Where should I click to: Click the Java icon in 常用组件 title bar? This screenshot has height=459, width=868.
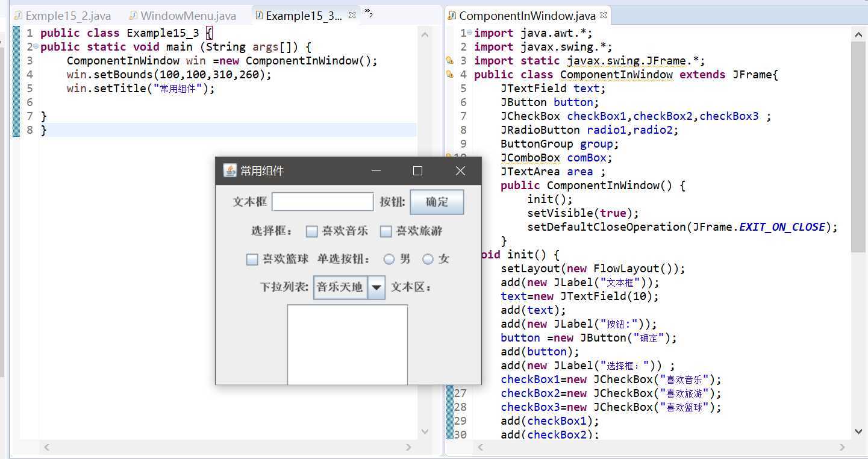pyautogui.click(x=230, y=170)
